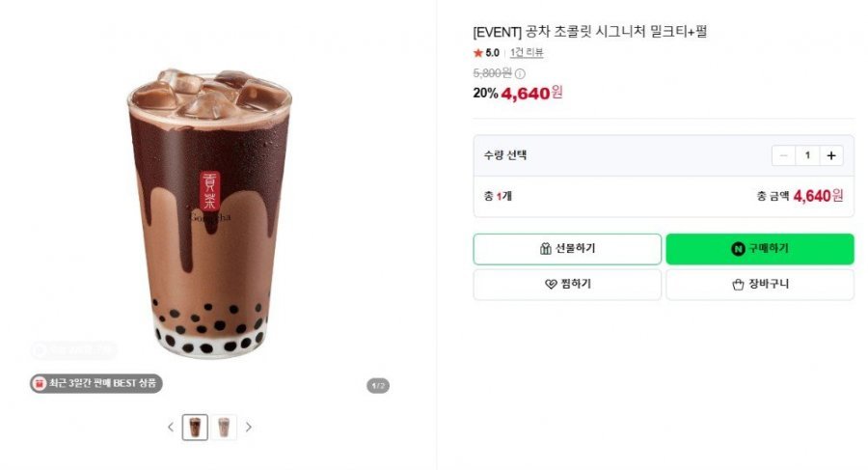Viewport: 868px width, 470px height.
Task: Increase quantity with the plus button
Action: click(831, 155)
